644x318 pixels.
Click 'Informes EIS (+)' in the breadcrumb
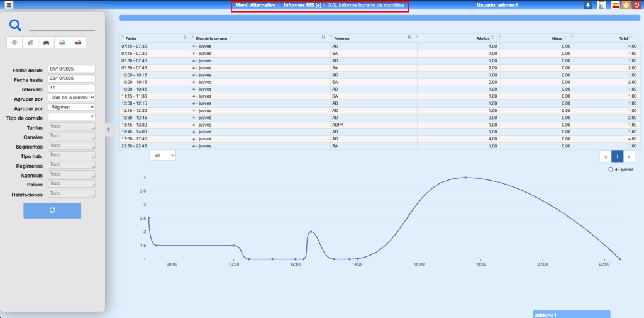[302, 5]
